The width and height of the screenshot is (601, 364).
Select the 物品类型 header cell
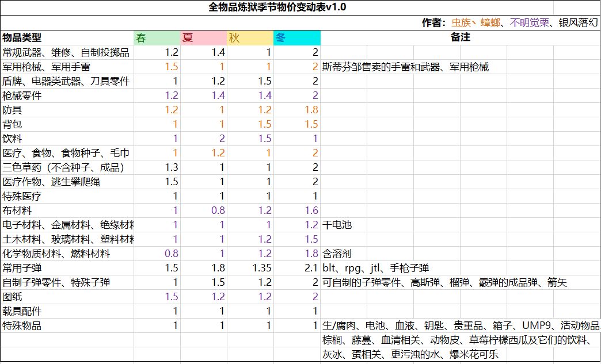(67, 38)
